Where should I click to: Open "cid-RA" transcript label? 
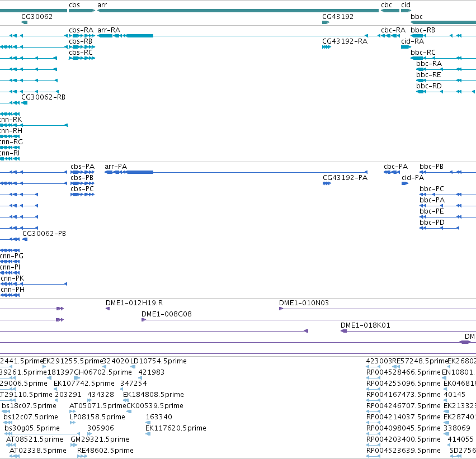point(413,41)
